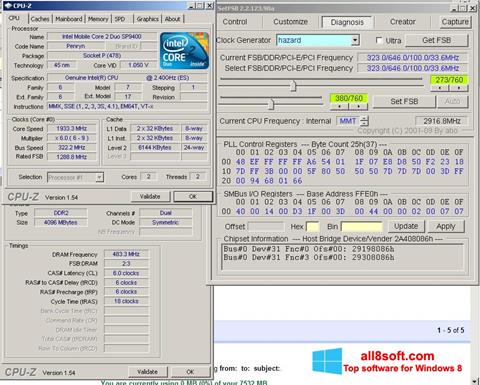Click left arrow under 273/760 value
The height and width of the screenshot is (385, 480).
coord(440,88)
